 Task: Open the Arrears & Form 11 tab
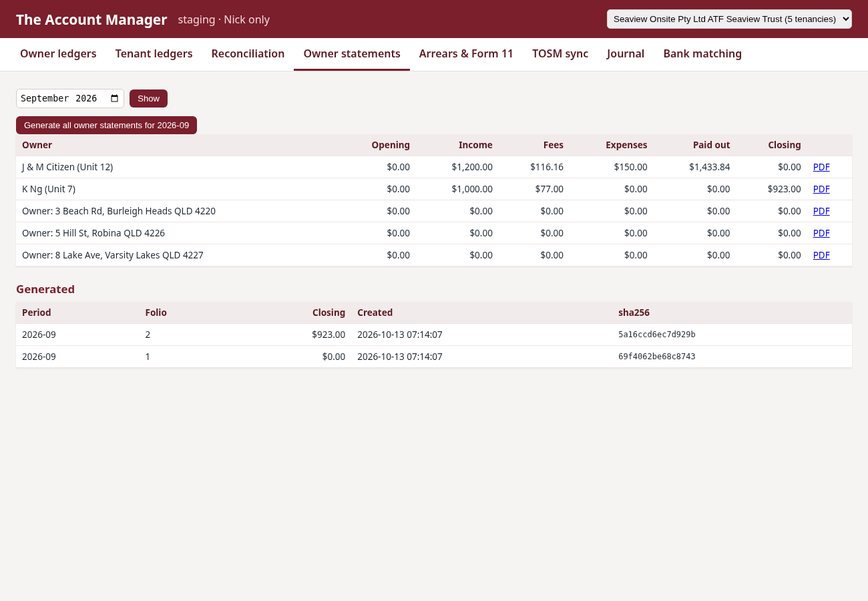466,53
